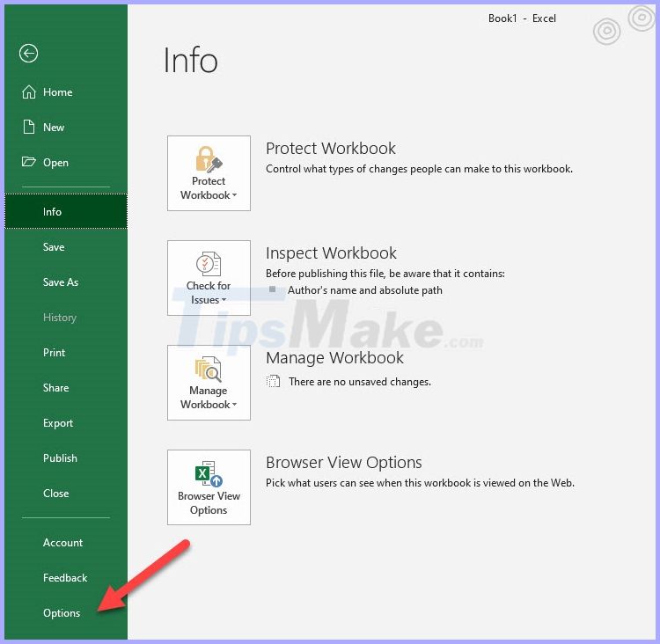The image size is (660, 644).
Task: Select Save As in the sidebar
Action: click(61, 282)
